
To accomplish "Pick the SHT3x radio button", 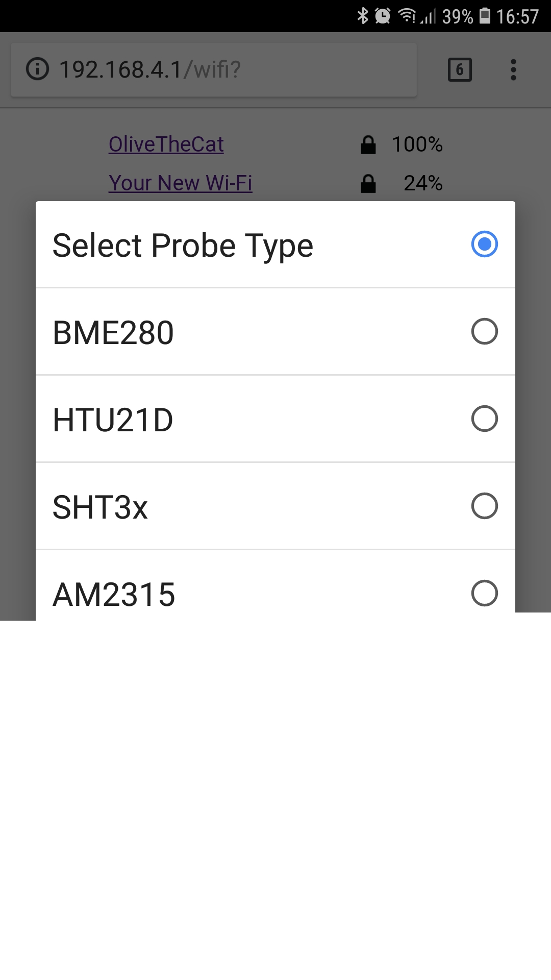I will [484, 506].
